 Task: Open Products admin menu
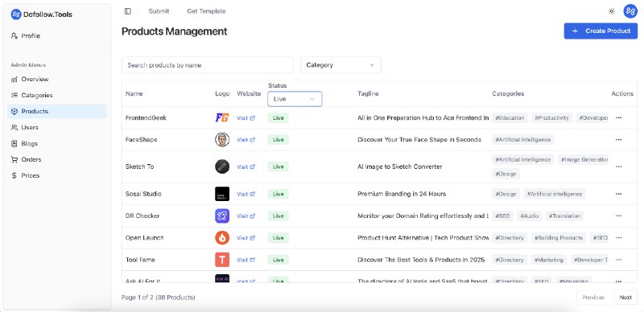56,111
